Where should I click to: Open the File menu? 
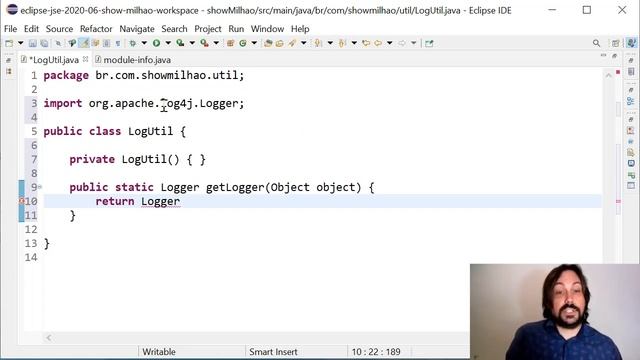[x=11, y=29]
